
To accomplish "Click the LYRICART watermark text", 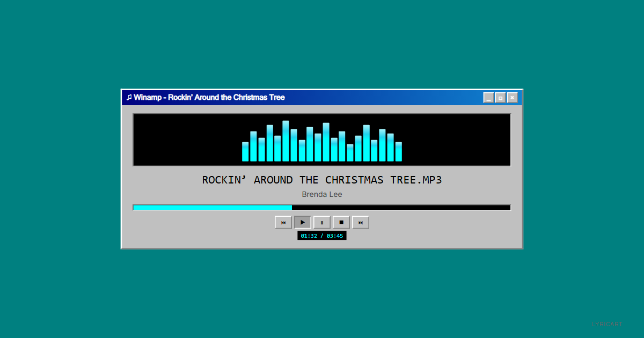I will point(606,324).
